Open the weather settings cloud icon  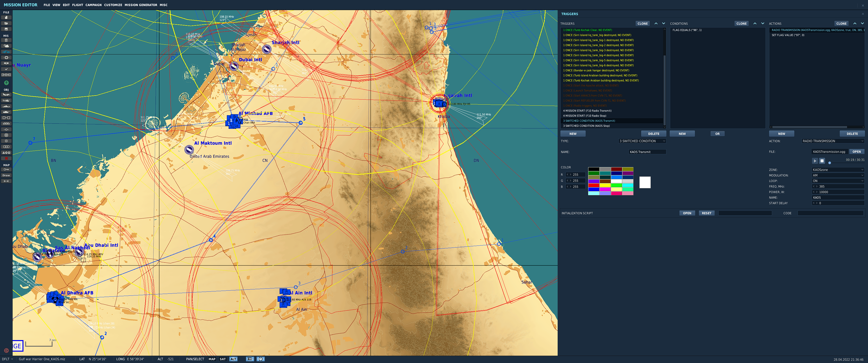(6, 46)
